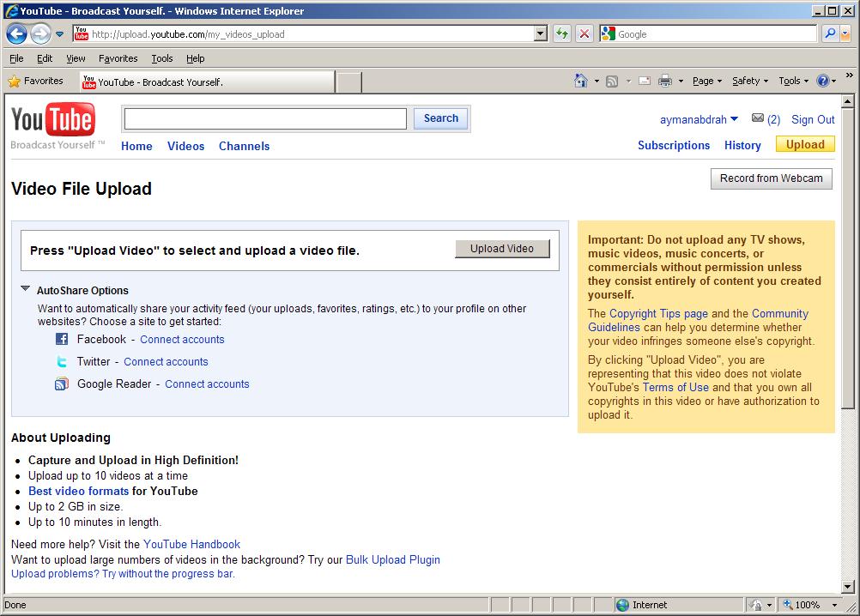
Task: Click the Internet zone globe icon
Action: (x=622, y=605)
